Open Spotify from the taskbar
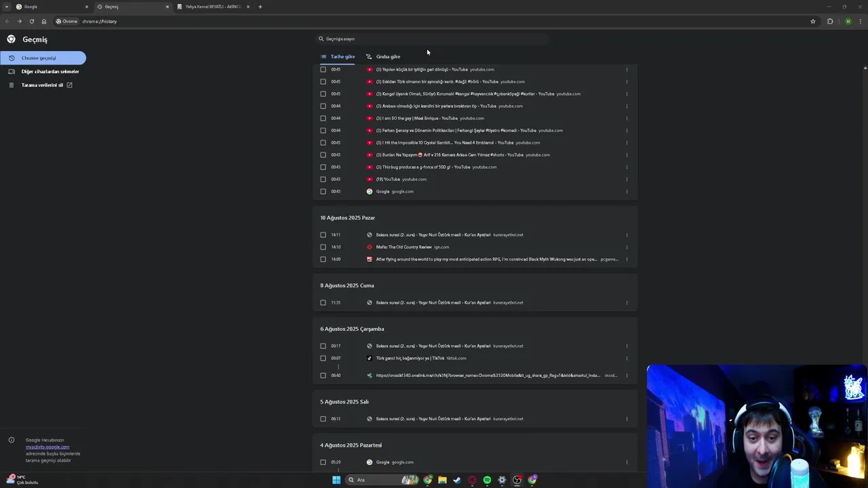Viewport: 868px width, 488px height. coord(487,480)
